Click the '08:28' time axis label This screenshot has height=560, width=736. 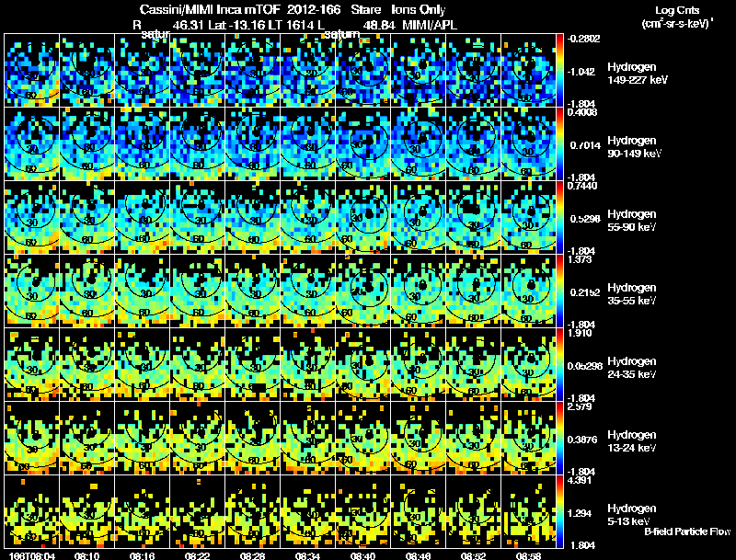(252, 556)
